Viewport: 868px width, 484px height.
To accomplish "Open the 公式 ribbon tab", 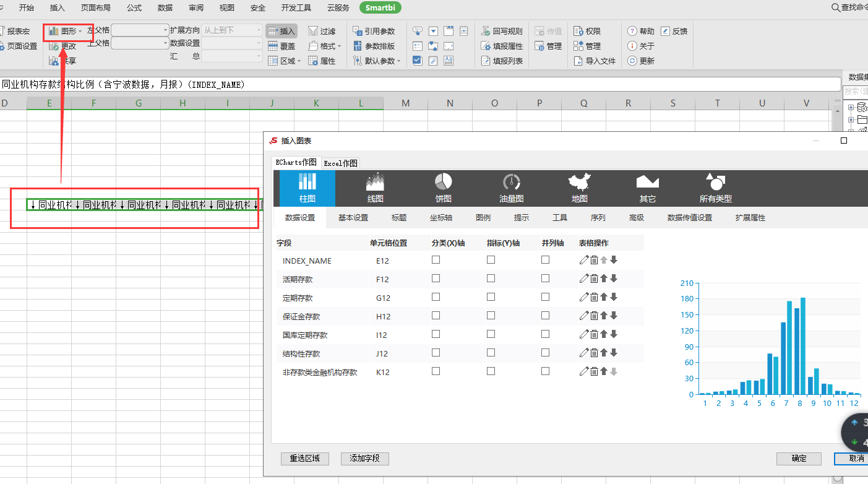I will tap(134, 8).
